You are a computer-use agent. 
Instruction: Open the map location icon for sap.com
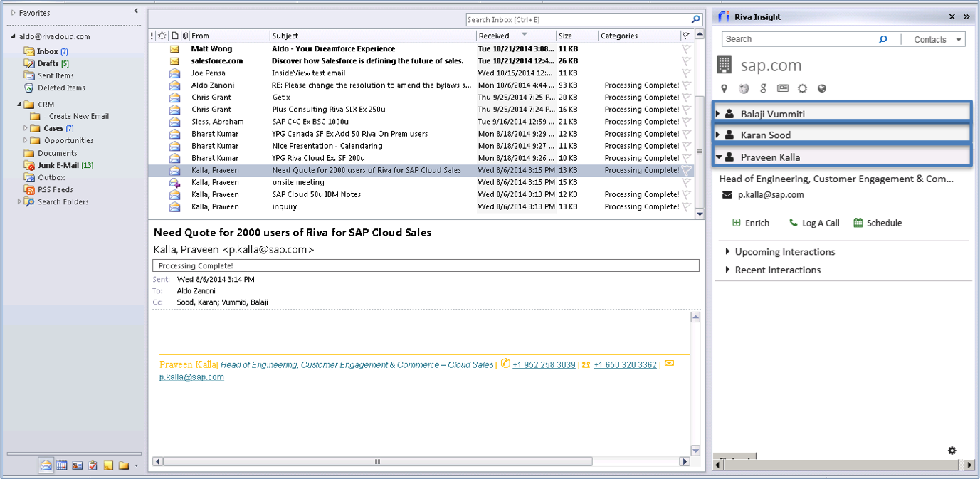[x=724, y=88]
